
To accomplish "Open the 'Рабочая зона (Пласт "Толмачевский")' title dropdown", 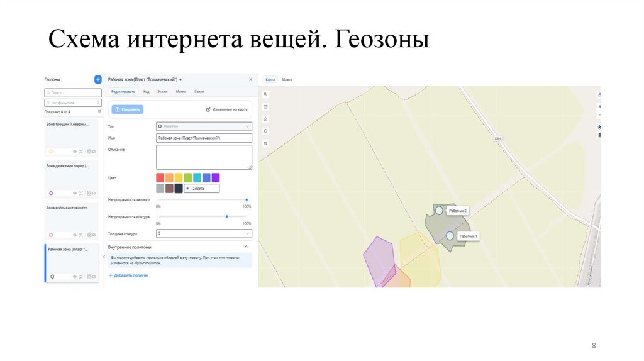I will coord(145,80).
